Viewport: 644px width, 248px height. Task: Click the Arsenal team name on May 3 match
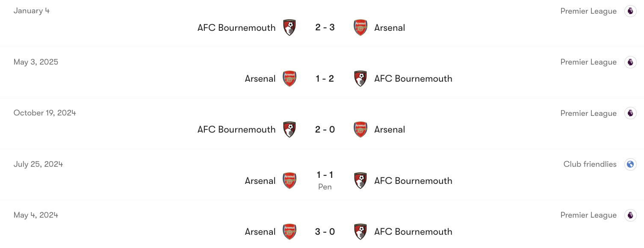tap(260, 78)
